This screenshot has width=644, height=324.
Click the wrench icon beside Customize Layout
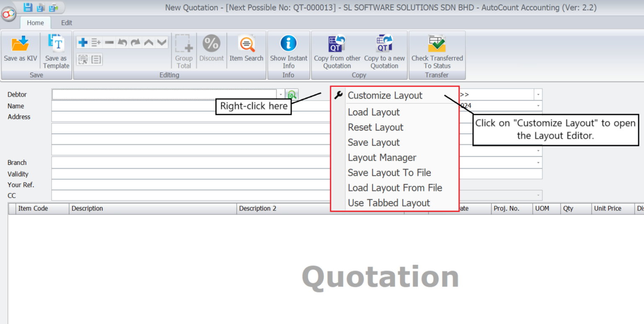click(338, 95)
